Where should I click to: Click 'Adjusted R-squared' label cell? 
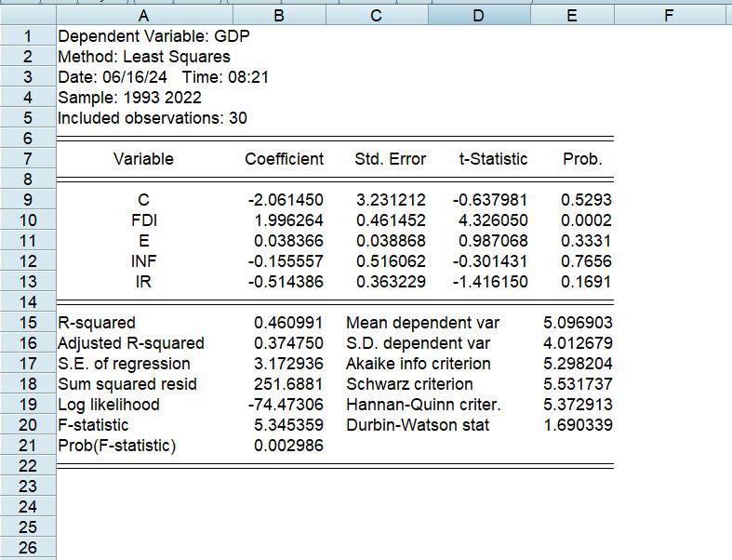pyautogui.click(x=131, y=343)
